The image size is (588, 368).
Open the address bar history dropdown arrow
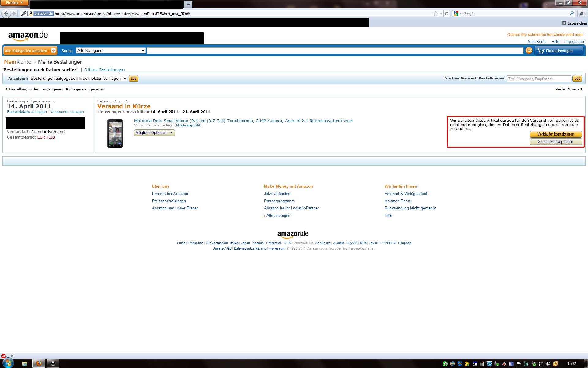pyautogui.click(x=441, y=13)
